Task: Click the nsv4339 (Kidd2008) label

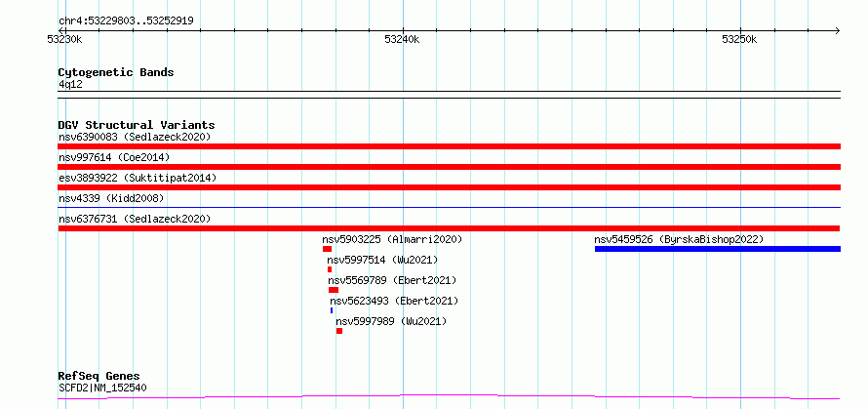Action: tap(111, 198)
